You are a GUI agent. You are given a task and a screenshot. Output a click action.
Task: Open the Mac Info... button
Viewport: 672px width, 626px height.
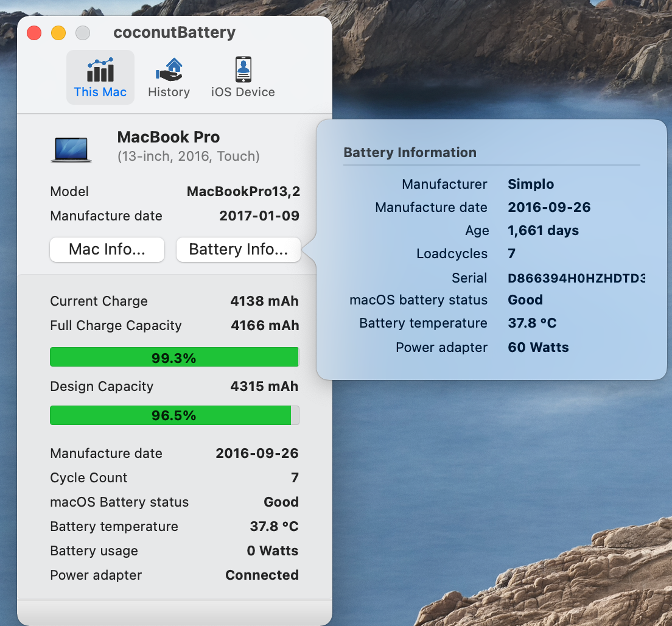pyautogui.click(x=107, y=249)
